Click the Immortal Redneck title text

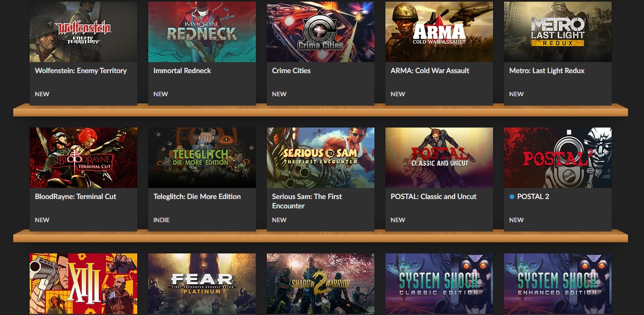click(182, 71)
